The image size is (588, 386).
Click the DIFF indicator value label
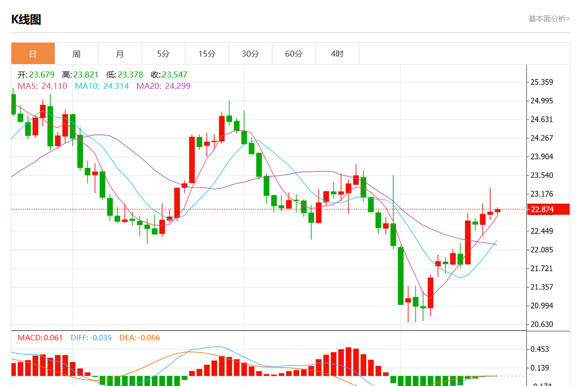pos(91,338)
